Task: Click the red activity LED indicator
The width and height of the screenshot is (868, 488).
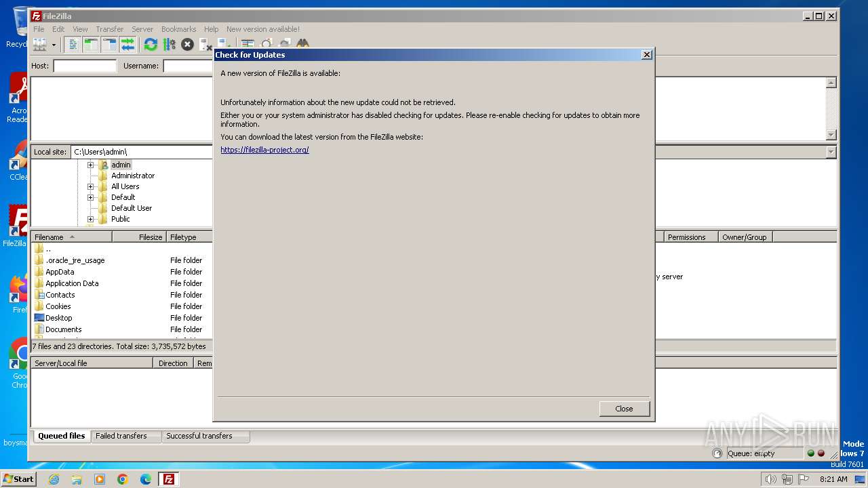Action: [x=821, y=453]
